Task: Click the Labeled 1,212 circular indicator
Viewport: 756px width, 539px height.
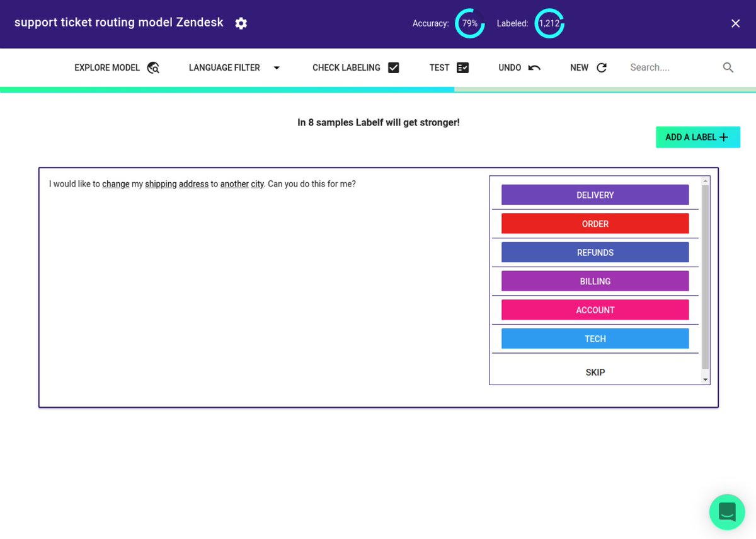Action: (x=549, y=23)
